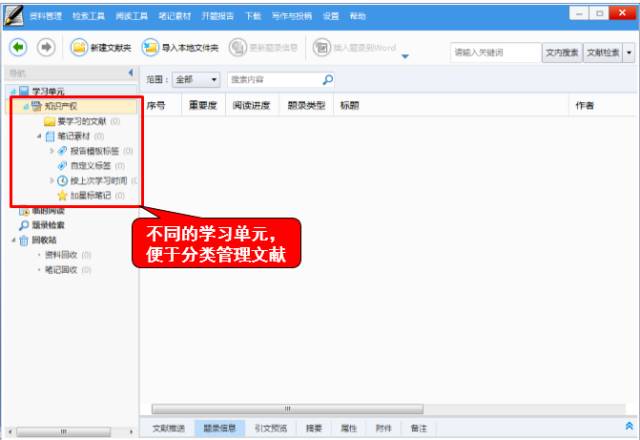This screenshot has height=440, width=640.
Task: Open toolbar overflow arrow below 插入题录到Word
Action: tap(405, 56)
